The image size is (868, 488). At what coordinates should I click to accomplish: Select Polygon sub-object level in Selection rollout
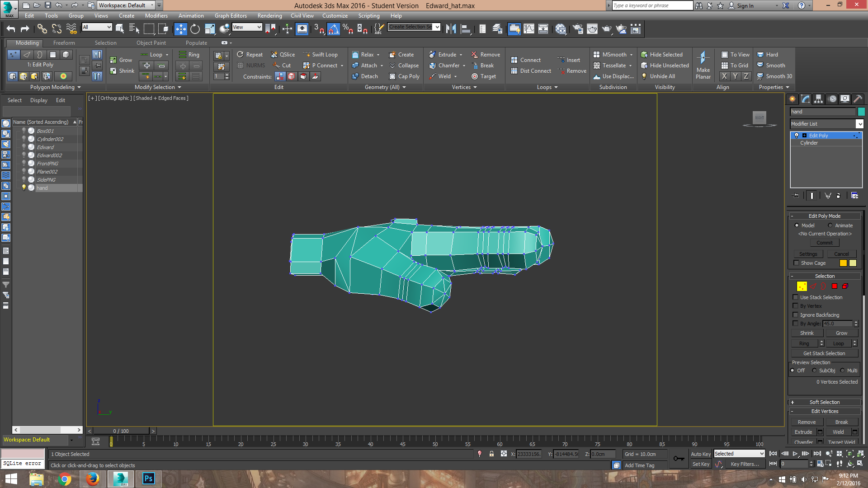[835, 286]
